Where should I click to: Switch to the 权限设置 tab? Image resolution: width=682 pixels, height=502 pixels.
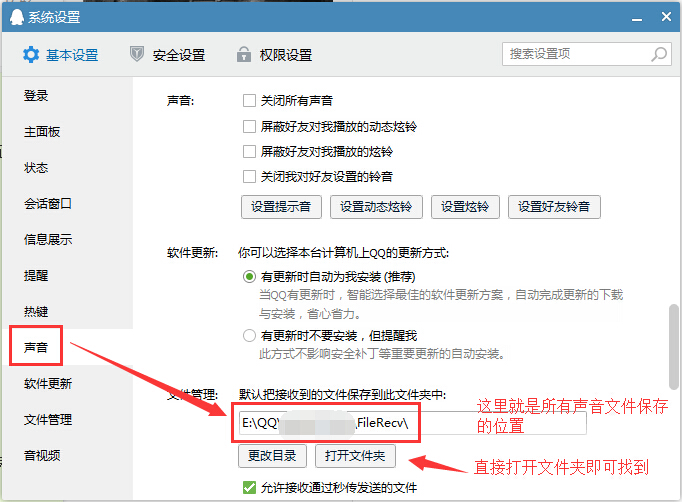274,55
